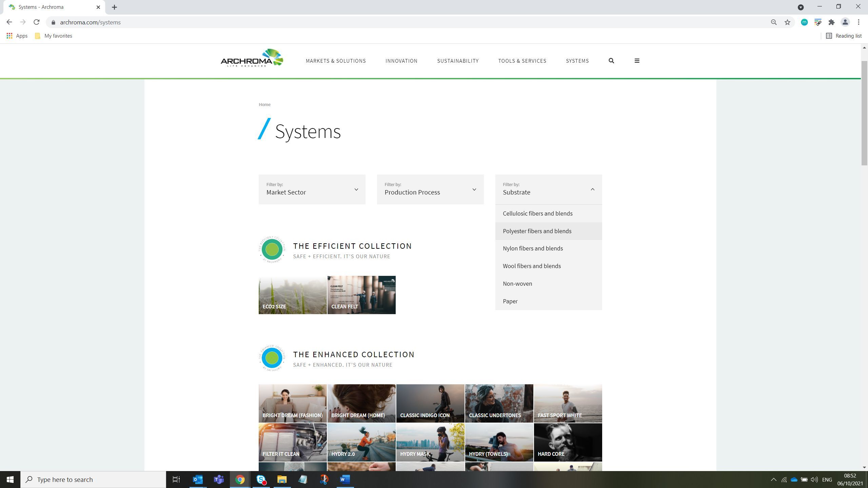Click the Archroma logo
Viewport: 868px width, 488px height.
click(252, 58)
